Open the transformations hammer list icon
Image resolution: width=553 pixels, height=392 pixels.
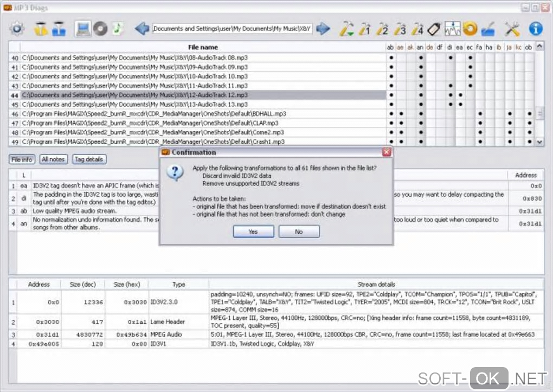[346, 29]
